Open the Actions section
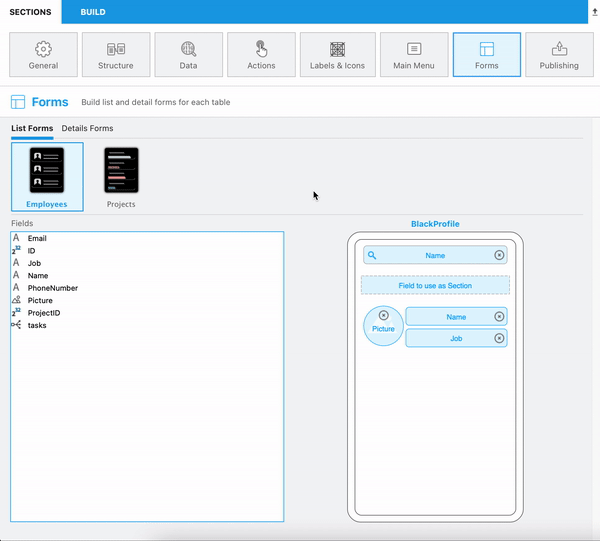 point(261,55)
